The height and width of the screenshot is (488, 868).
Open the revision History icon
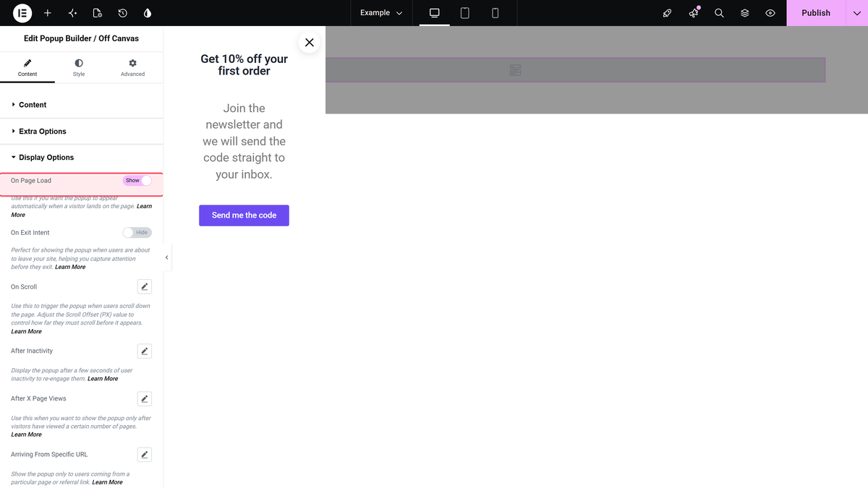[123, 13]
